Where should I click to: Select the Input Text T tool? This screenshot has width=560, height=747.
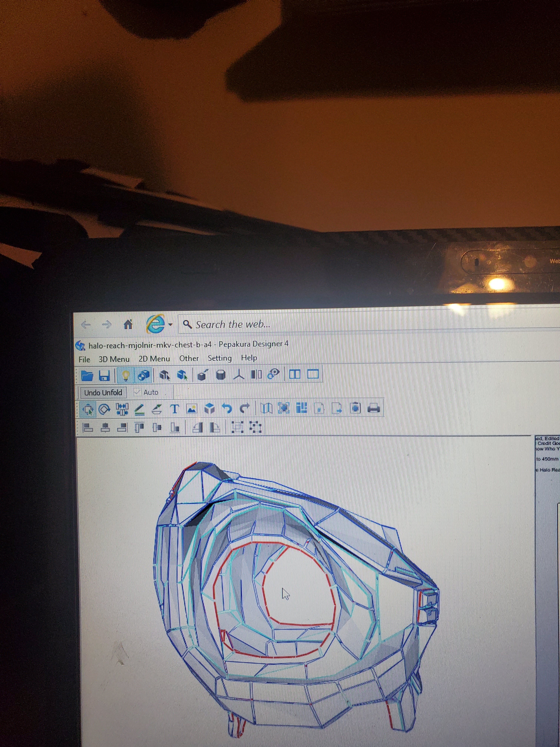click(174, 409)
